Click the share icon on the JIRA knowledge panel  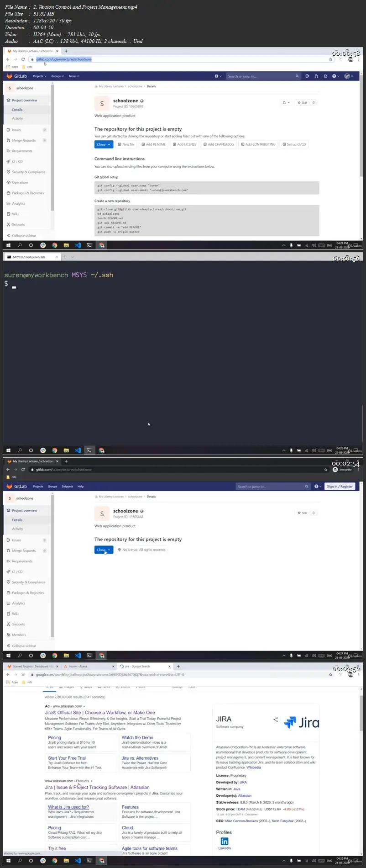pyautogui.click(x=276, y=720)
